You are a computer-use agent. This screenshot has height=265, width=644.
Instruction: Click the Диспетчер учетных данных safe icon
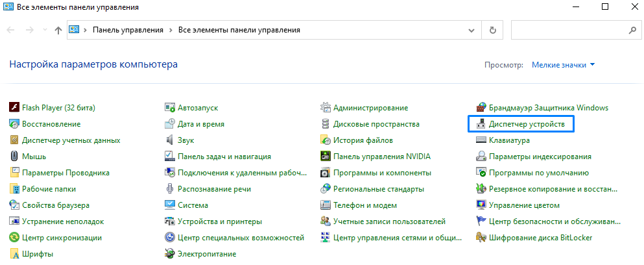point(14,140)
